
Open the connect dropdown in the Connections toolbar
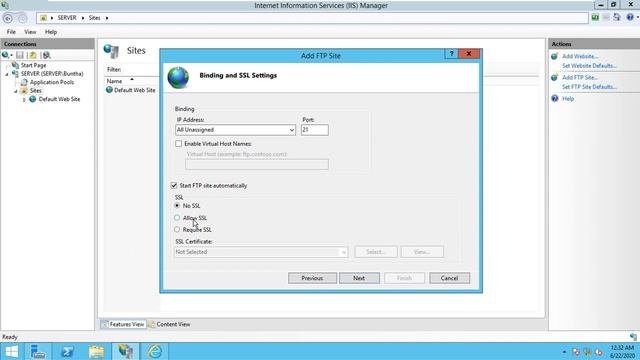click(11, 56)
